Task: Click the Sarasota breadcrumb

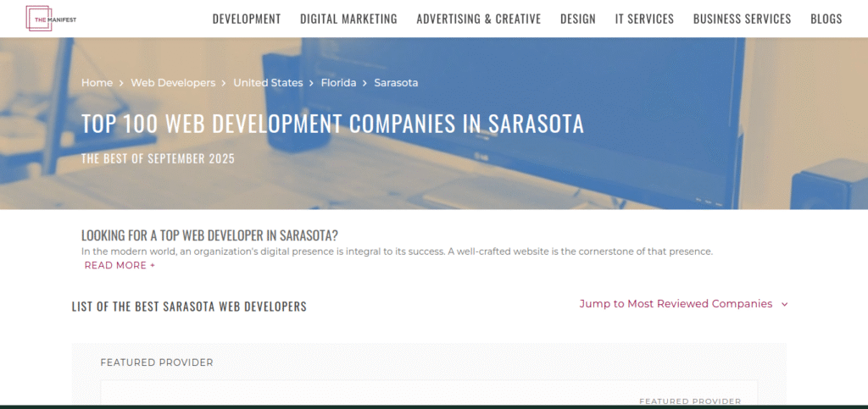Action: coord(396,83)
